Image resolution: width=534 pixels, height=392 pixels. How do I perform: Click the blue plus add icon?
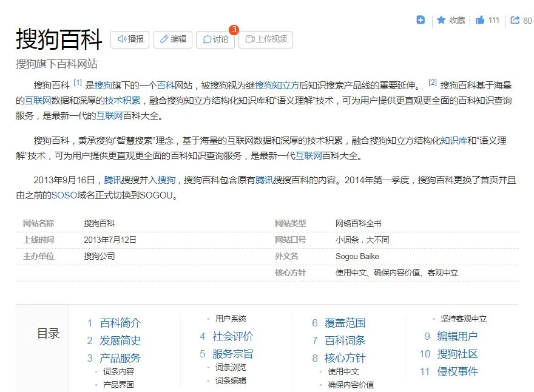tap(421, 20)
